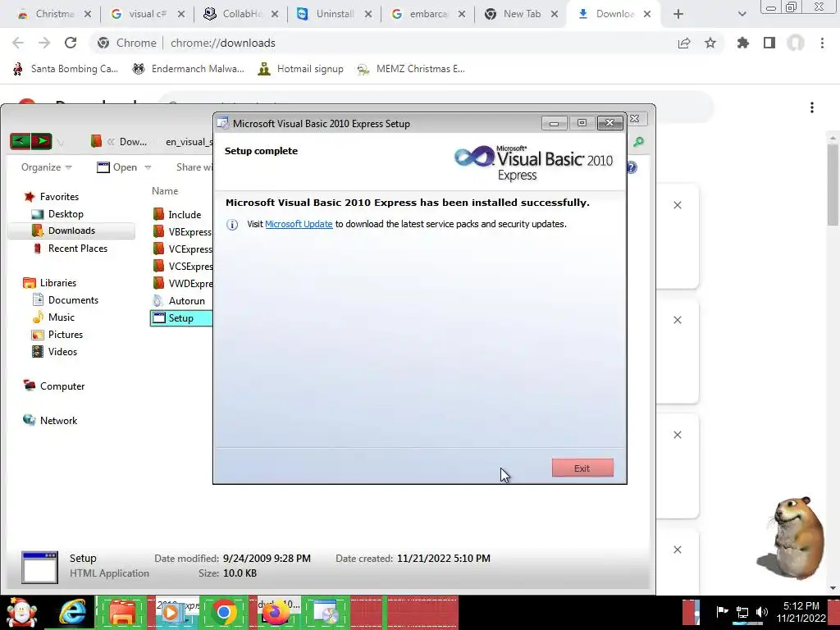Screen dimensions: 840x630
Task: Open the setup installer taskbar icon
Action: tap(325, 613)
